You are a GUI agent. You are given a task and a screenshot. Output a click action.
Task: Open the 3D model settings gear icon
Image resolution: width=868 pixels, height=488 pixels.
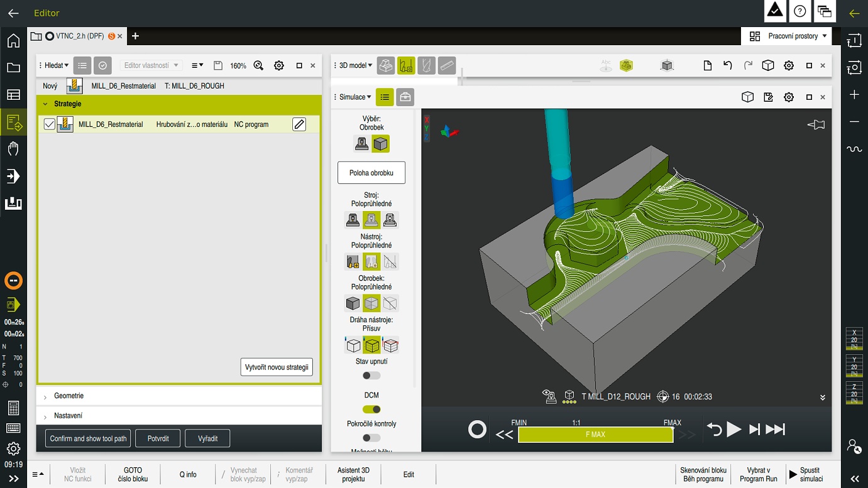click(789, 65)
